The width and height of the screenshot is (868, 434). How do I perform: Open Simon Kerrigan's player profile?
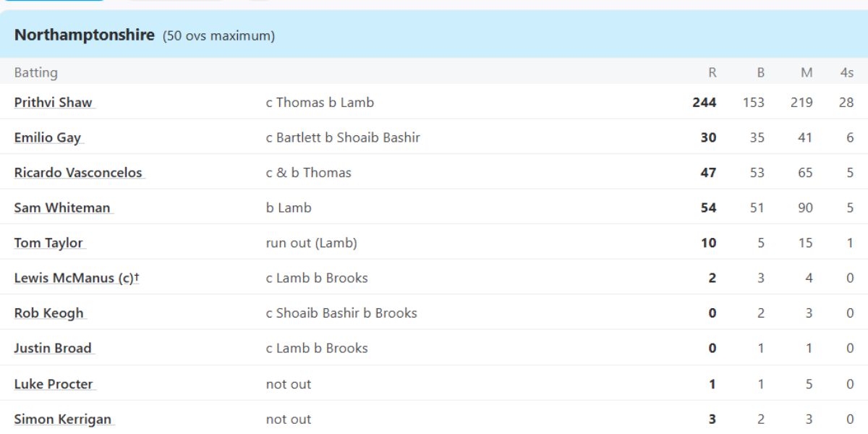click(62, 419)
